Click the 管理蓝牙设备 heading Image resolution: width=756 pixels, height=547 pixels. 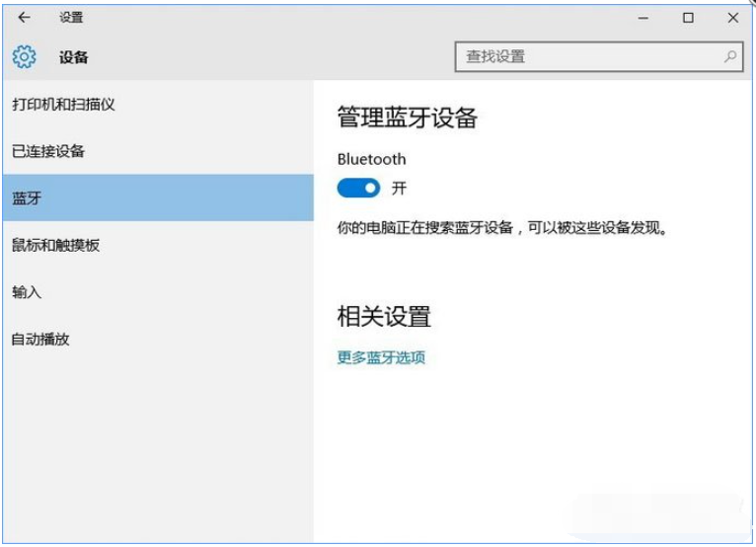407,118
